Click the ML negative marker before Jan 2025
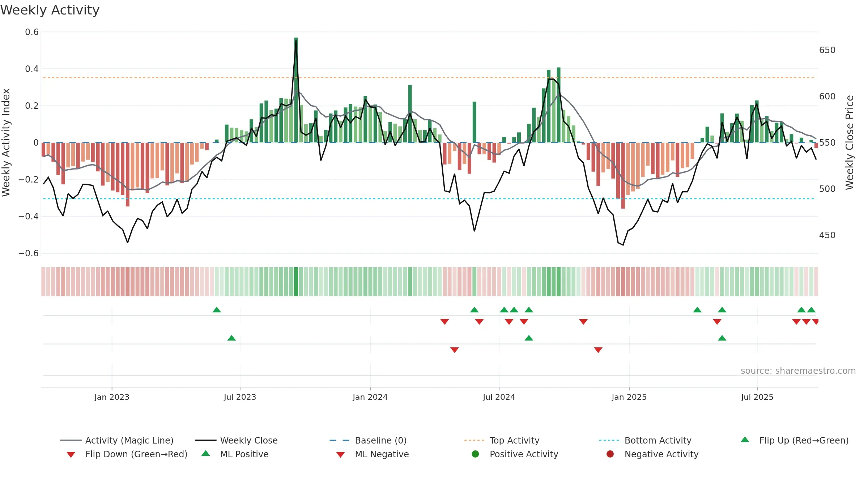Screen dimensions: 868x488 coord(598,350)
